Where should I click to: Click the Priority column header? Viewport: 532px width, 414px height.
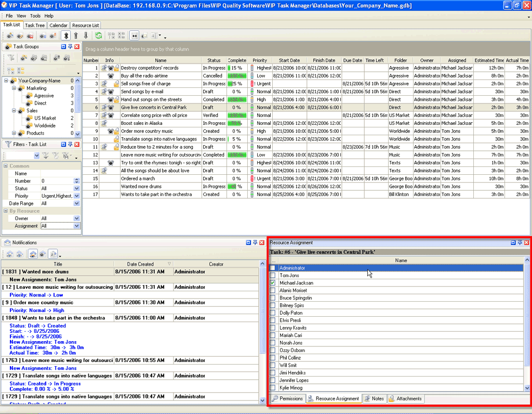[x=260, y=60]
